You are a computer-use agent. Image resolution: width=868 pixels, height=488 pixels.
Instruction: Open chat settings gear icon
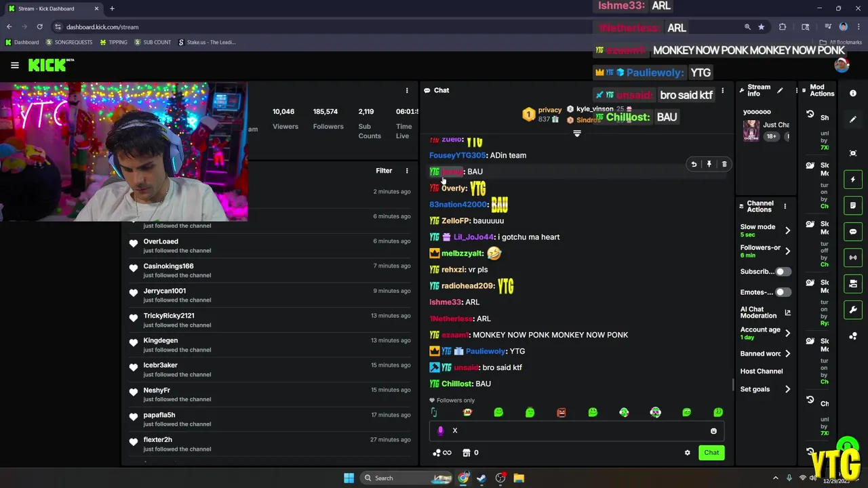tap(687, 453)
